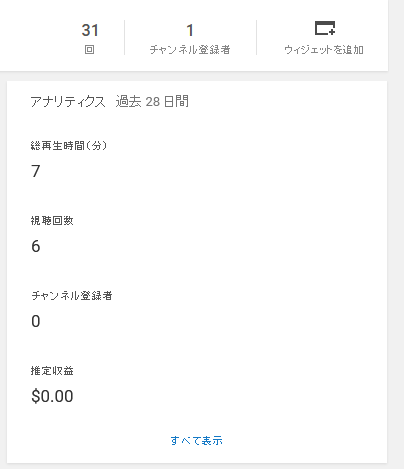The width and height of the screenshot is (404, 469).
Task: Select the 31 view count number
Action: (90, 30)
